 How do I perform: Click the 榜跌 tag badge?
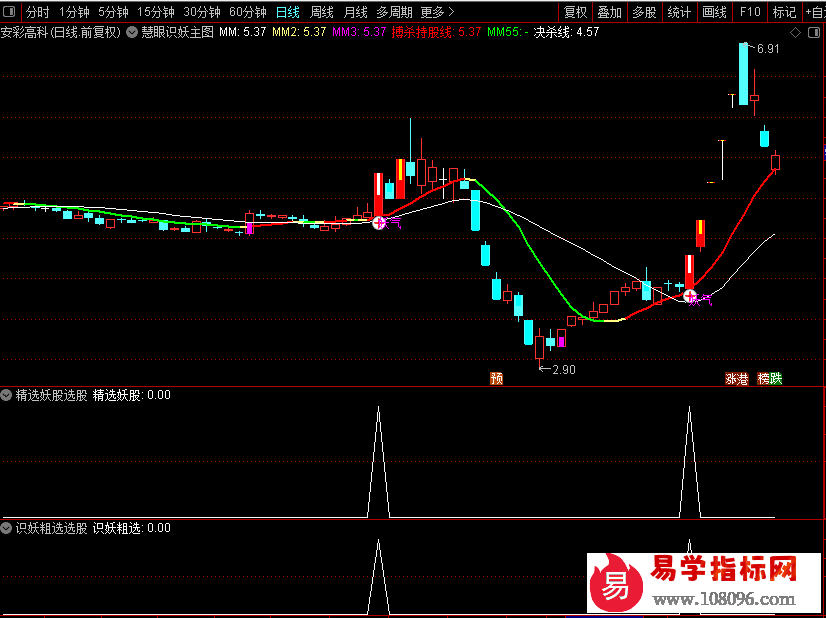click(770, 378)
